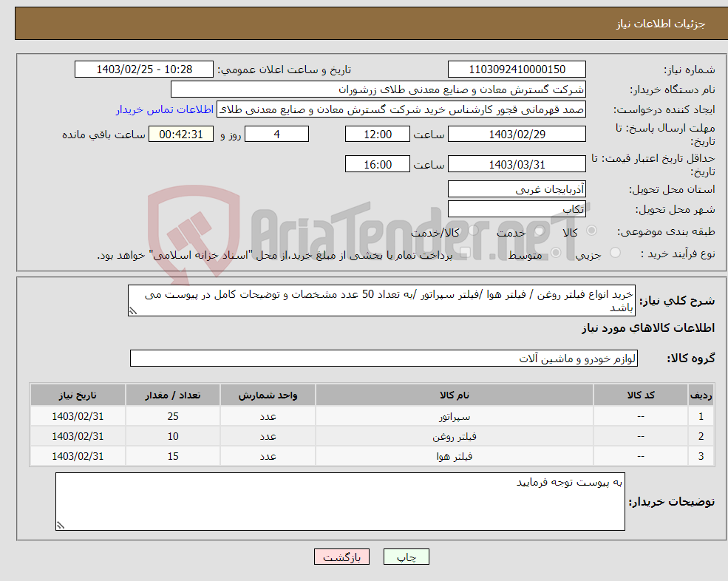This screenshot has width=728, height=581.
Task: Click the کد کالا column header
Action: (641, 395)
